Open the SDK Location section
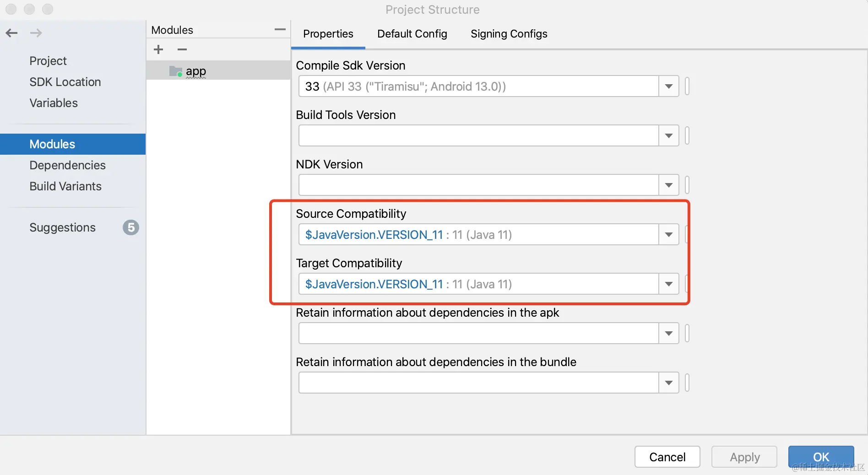868x475 pixels. (x=65, y=82)
